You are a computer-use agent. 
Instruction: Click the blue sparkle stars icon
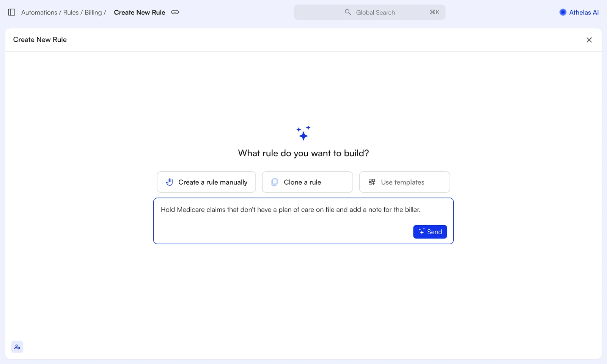303,133
